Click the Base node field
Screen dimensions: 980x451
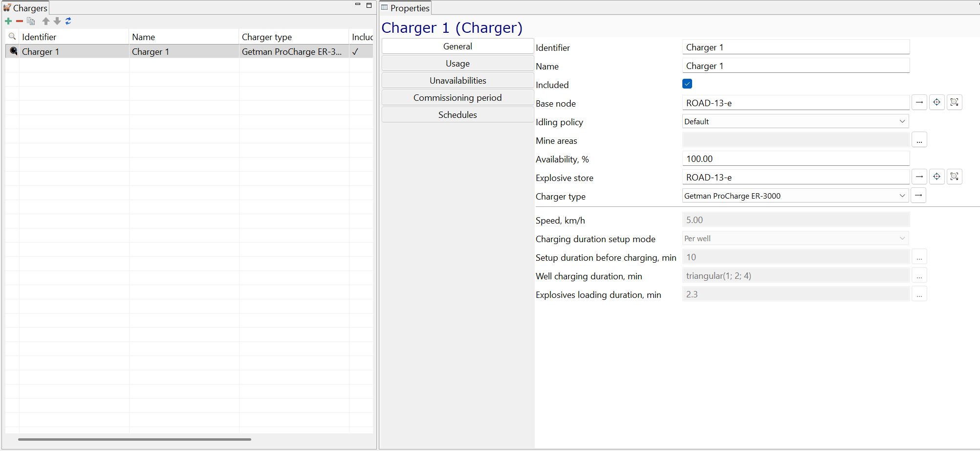click(796, 103)
